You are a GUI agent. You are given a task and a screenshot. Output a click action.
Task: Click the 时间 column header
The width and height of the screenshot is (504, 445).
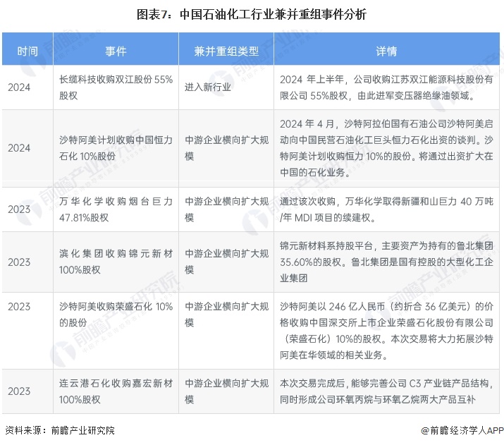pyautogui.click(x=27, y=51)
